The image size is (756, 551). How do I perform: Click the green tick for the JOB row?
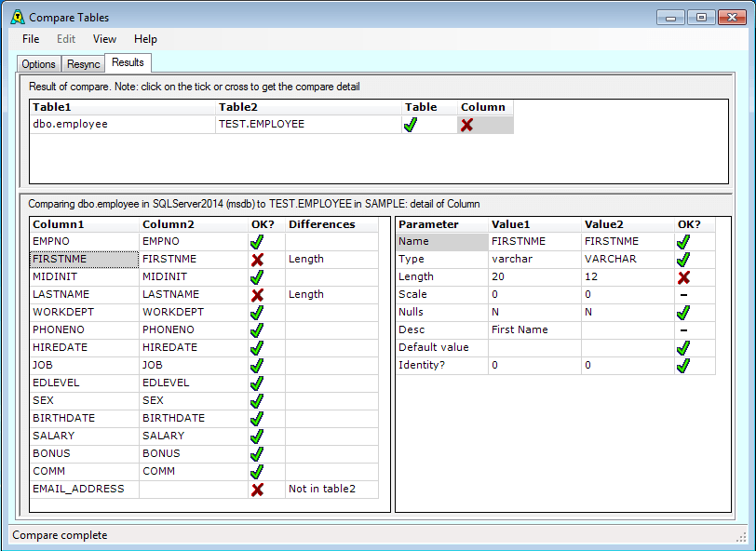tap(257, 366)
